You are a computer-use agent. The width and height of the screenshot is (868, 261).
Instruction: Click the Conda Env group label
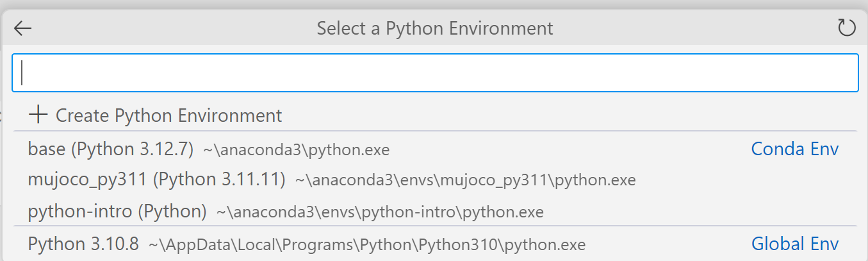tap(794, 149)
